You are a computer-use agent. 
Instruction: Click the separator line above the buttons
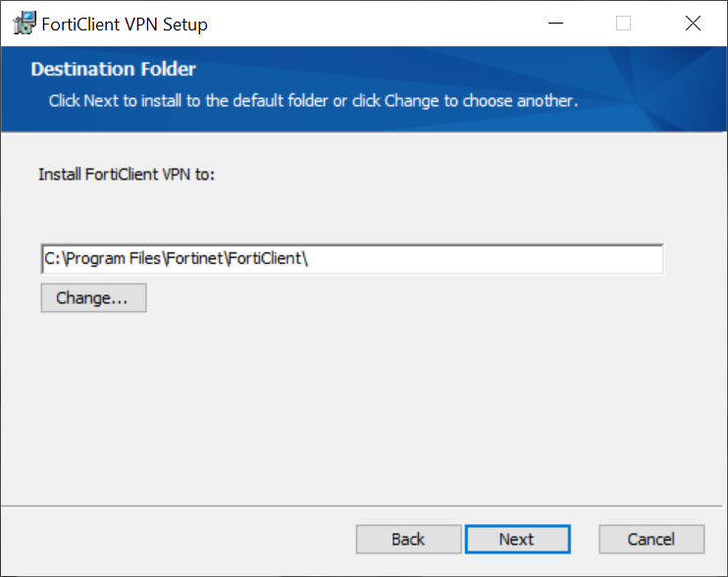point(364,506)
